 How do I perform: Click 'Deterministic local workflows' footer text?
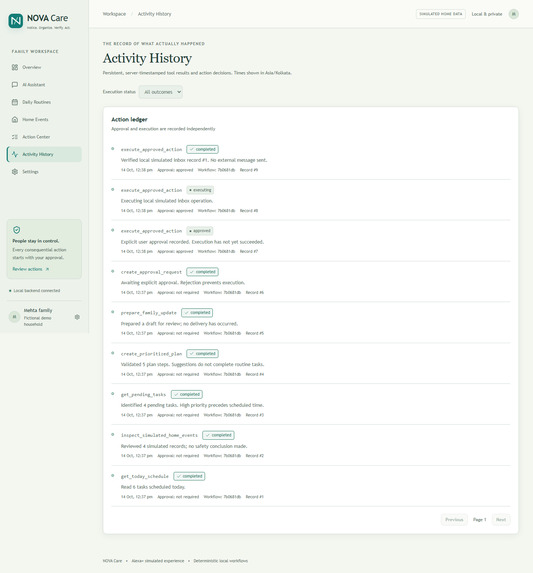pyautogui.click(x=221, y=561)
